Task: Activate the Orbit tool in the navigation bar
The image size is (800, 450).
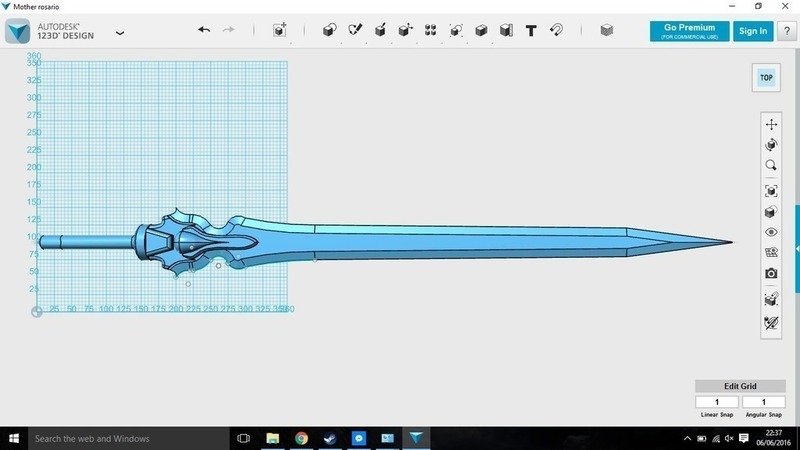Action: 771,145
